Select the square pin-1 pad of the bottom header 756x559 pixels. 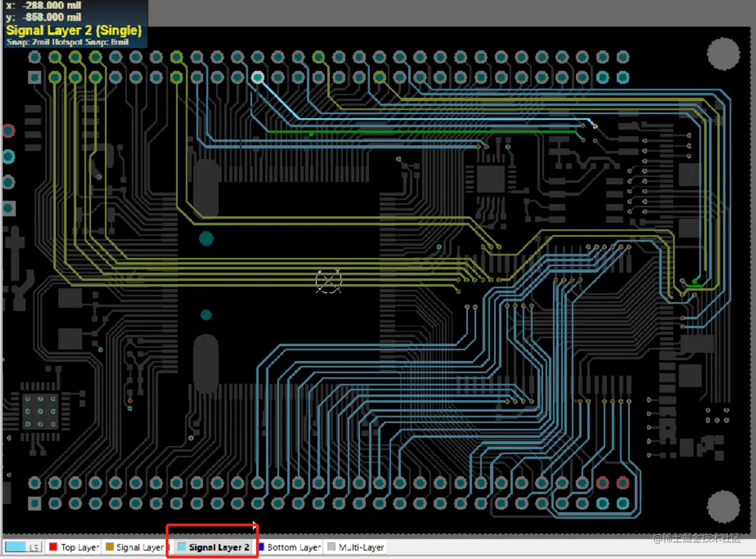click(x=34, y=503)
